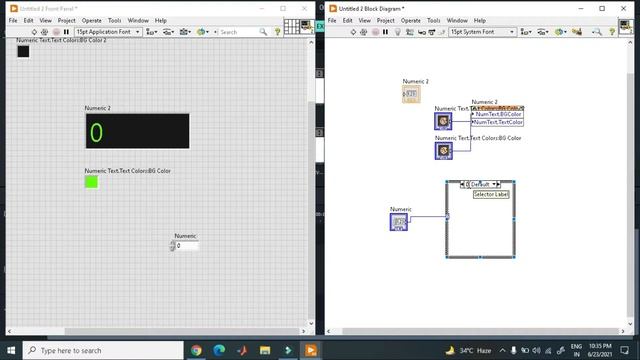Open File menu in Front Panel window
The height and width of the screenshot is (360, 640).
13,20
